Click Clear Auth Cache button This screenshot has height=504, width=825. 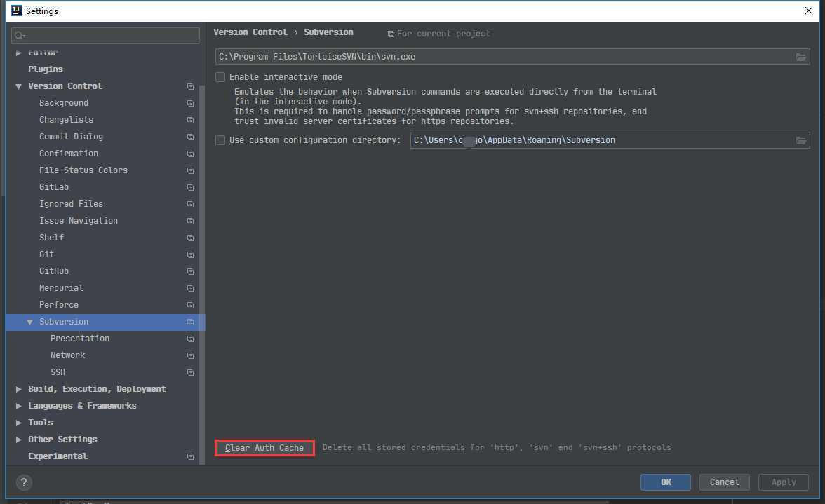point(264,448)
